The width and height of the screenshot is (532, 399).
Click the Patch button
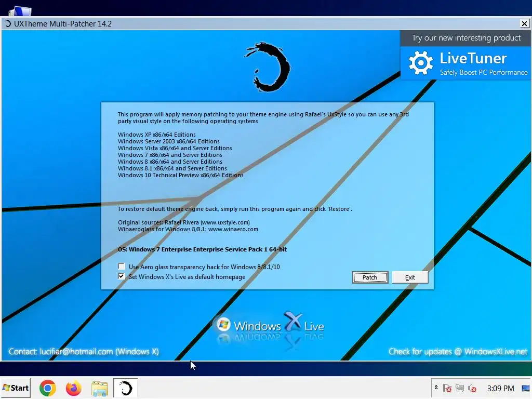click(370, 277)
